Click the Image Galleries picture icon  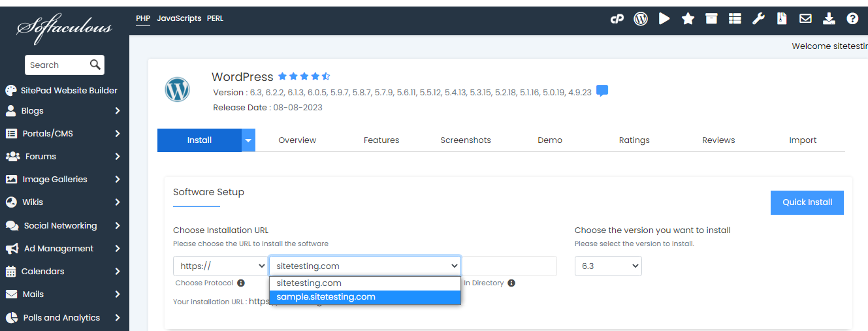(x=11, y=180)
